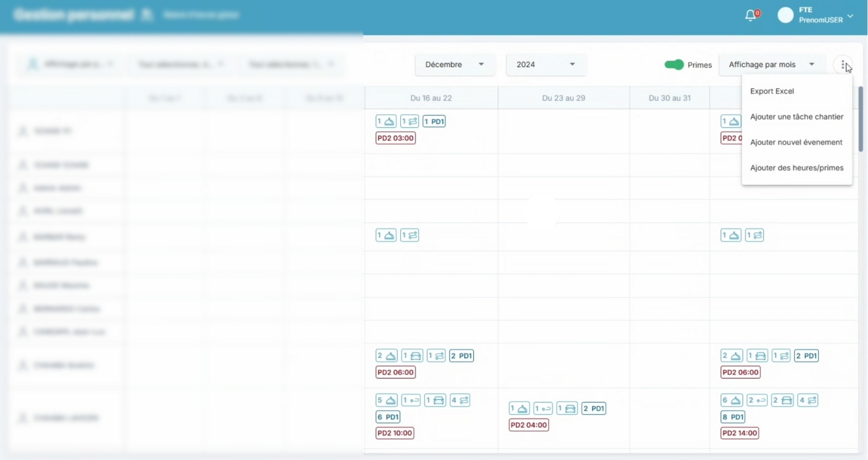Click the PD2 04:00 tag
The height and width of the screenshot is (460, 868).
pos(528,425)
